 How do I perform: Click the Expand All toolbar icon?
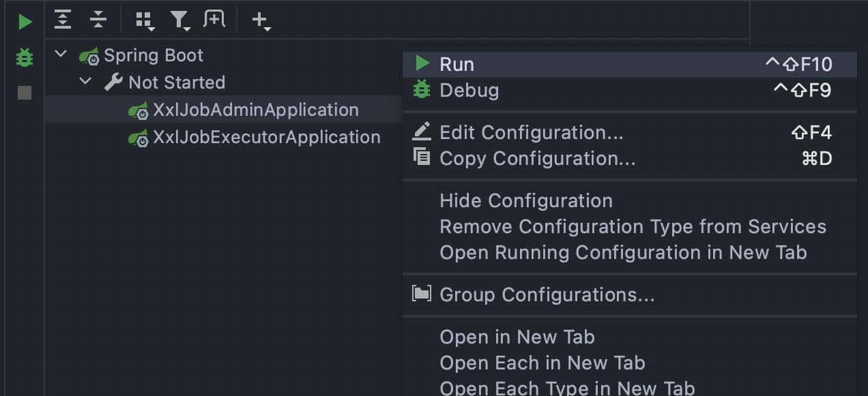pos(63,20)
